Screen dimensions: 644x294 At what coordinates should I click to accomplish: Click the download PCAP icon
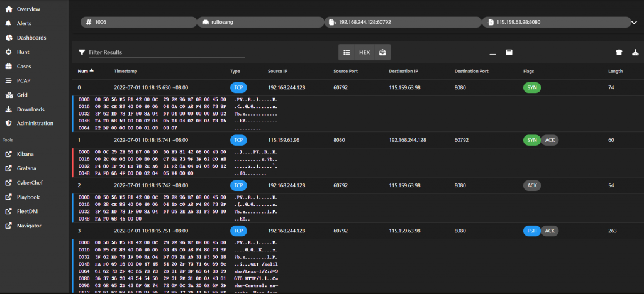coord(635,52)
